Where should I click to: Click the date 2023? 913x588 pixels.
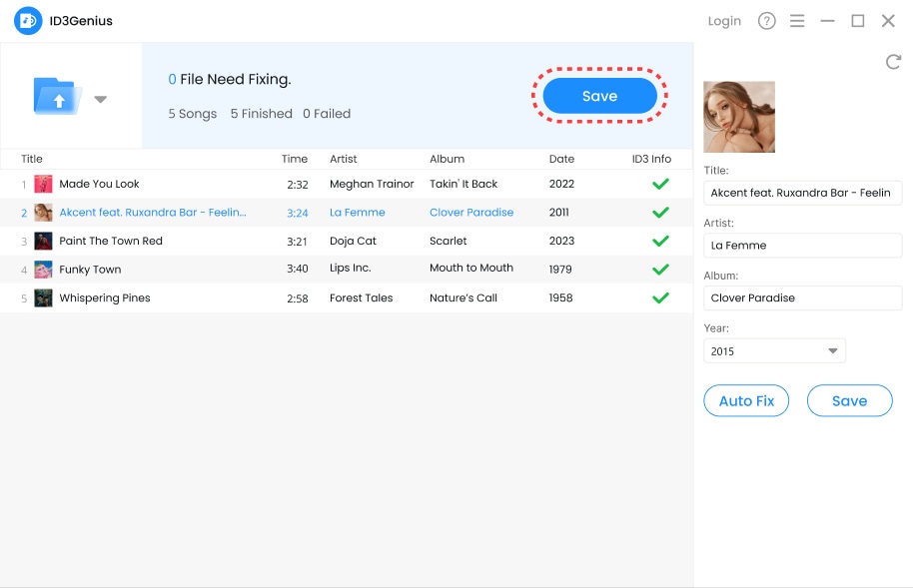coord(562,241)
